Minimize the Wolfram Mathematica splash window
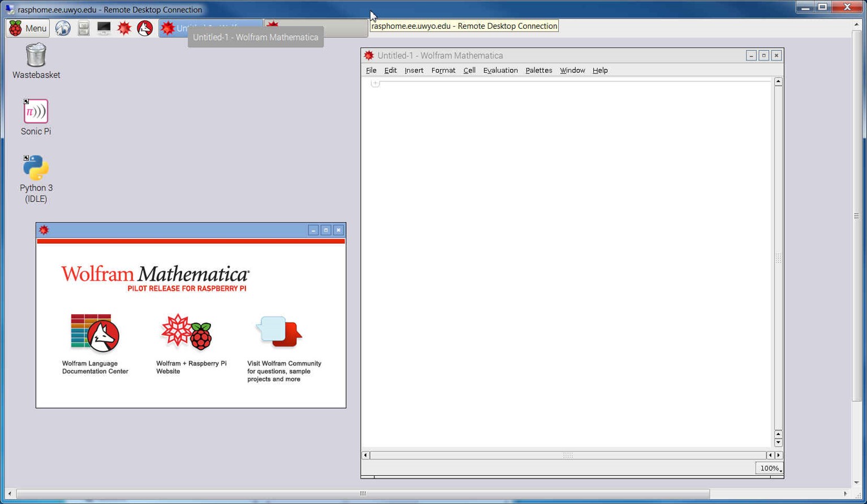867x504 pixels. tap(313, 230)
